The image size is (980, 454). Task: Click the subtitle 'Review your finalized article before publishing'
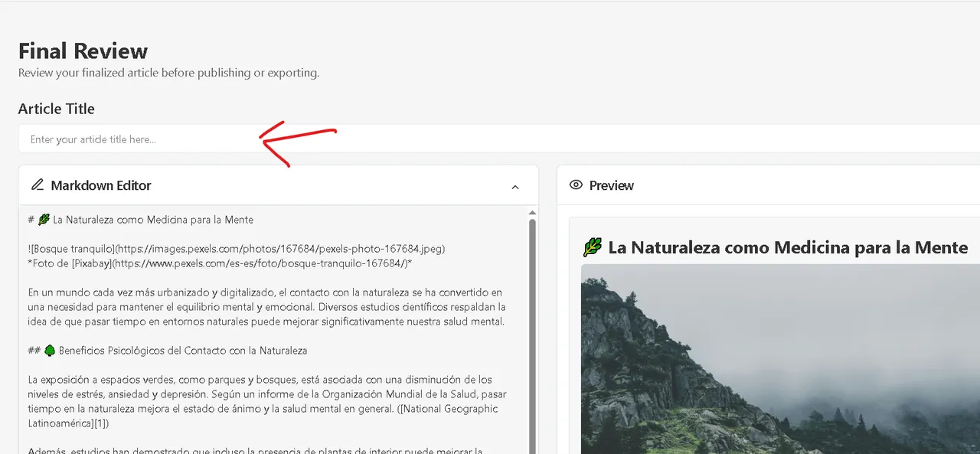(x=168, y=73)
